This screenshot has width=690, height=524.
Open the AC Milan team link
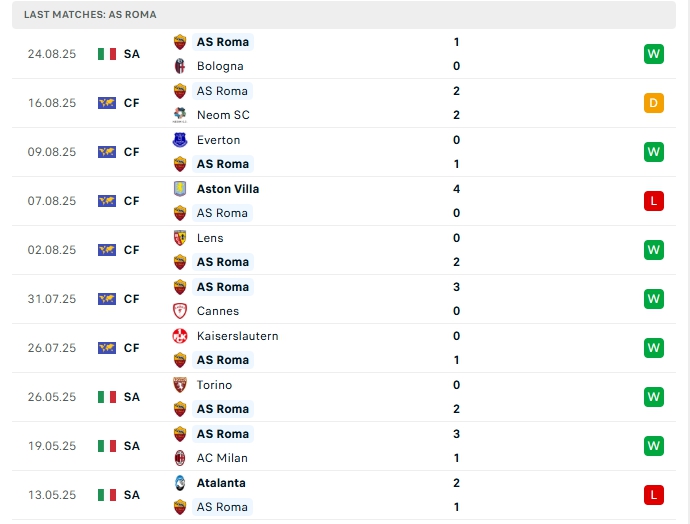click(222, 458)
